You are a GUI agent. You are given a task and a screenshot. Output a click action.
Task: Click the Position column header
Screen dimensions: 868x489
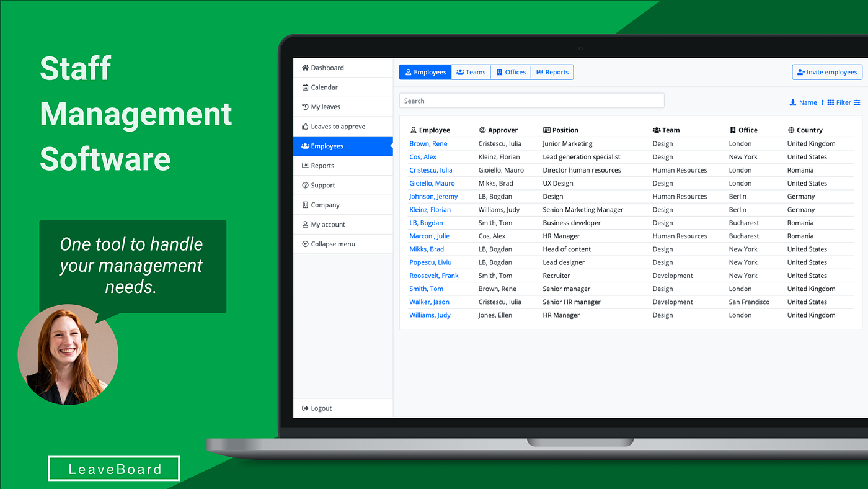tap(560, 130)
